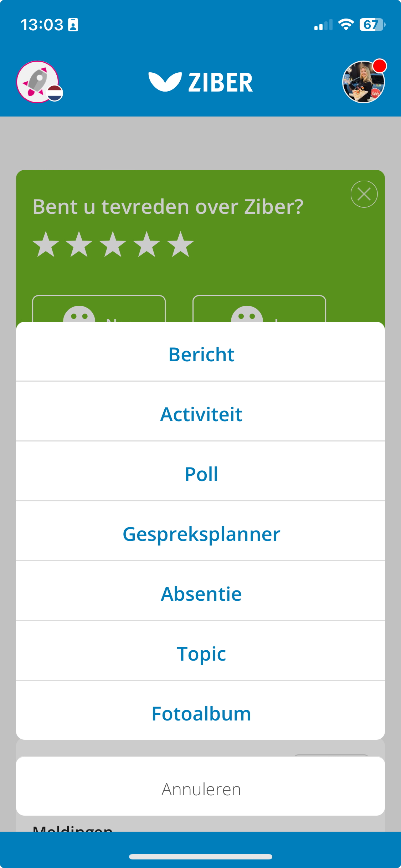401x868 pixels.
Task: Tap the rocket school logo icon
Action: tap(37, 82)
